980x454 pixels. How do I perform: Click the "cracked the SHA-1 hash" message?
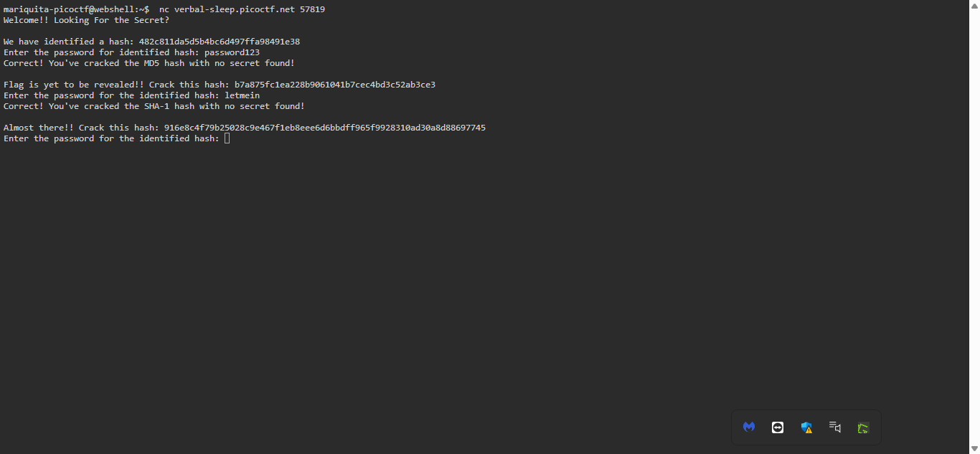[154, 106]
